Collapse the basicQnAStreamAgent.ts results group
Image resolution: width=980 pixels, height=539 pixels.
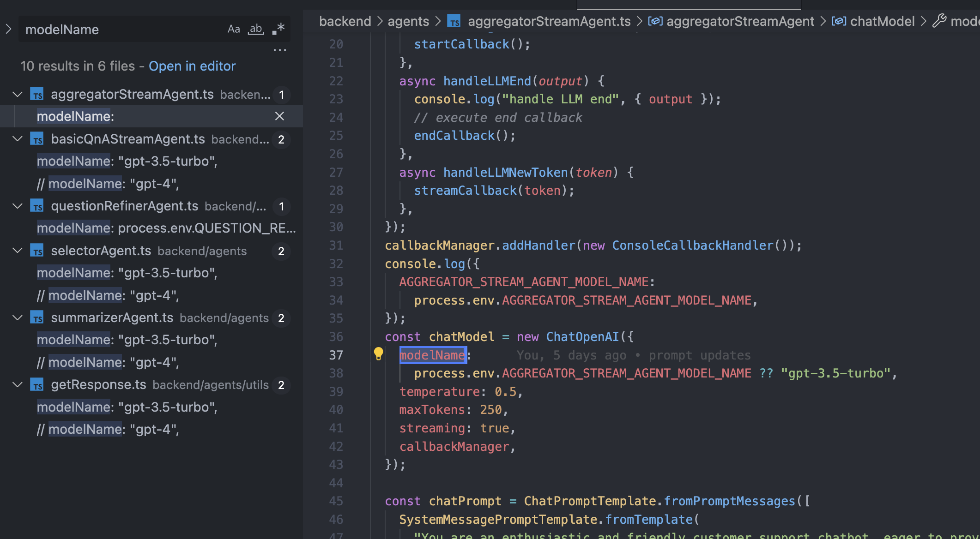[18, 139]
